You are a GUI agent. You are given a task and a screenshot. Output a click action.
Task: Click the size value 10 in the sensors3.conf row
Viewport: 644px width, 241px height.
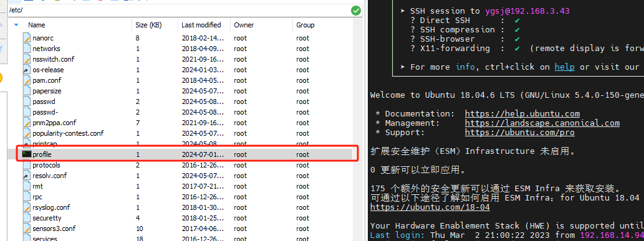140,229
